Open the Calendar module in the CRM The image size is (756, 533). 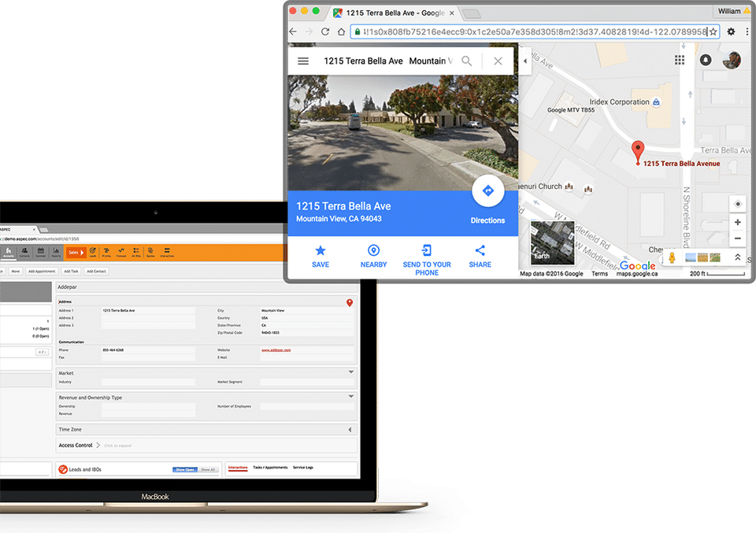tap(40, 252)
